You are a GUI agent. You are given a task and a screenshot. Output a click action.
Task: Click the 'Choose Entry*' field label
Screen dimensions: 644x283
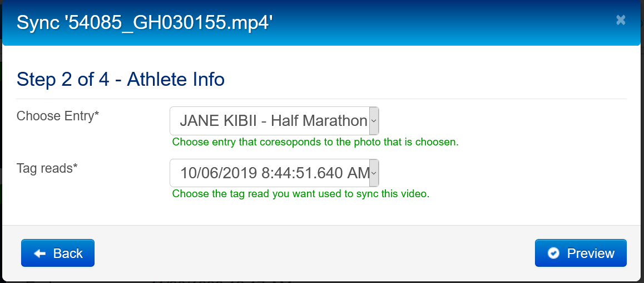(x=58, y=116)
